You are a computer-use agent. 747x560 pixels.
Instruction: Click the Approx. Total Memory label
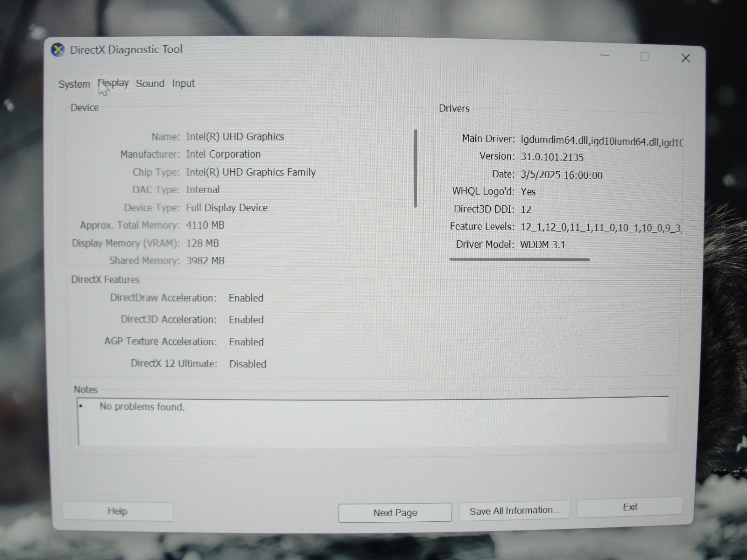tap(130, 225)
